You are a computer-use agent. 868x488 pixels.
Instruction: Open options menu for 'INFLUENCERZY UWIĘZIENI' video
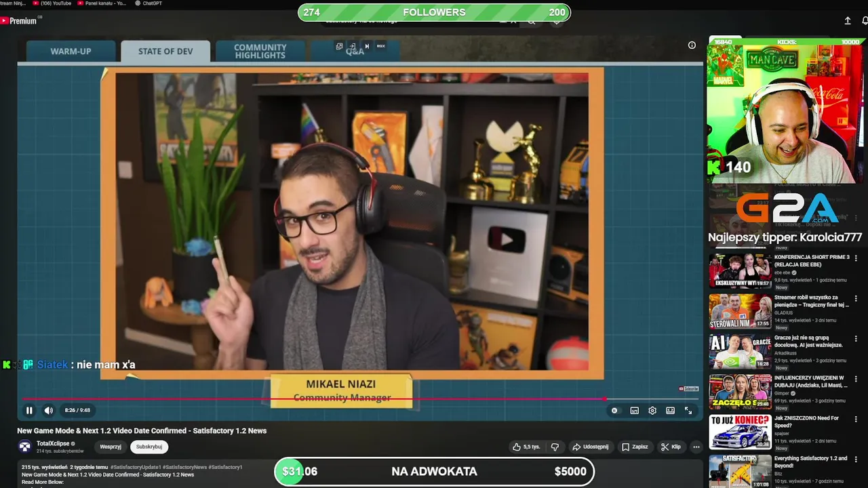pos(856,379)
